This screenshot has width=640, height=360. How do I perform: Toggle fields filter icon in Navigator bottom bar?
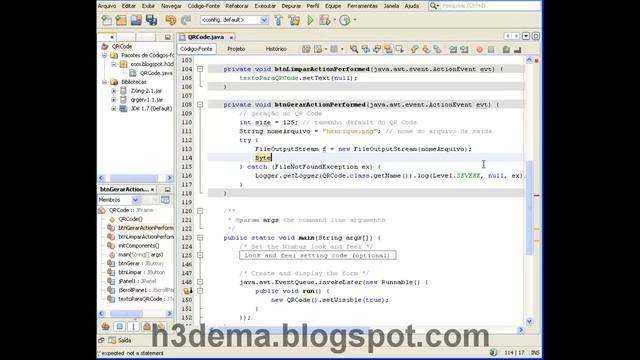pyautogui.click(x=119, y=327)
